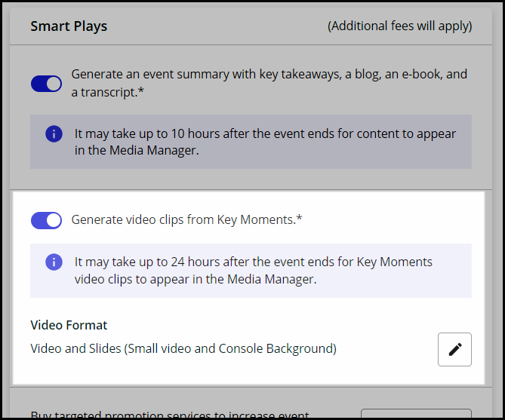Viewport: 505px width, 420px height.
Task: Click "Media Manager" in the 24-hour notice
Action: [274, 279]
